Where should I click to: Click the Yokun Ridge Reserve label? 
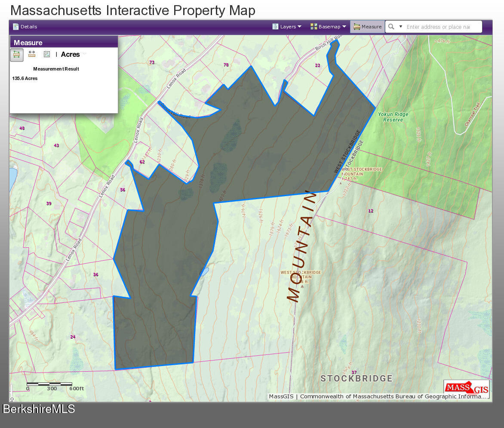click(393, 117)
